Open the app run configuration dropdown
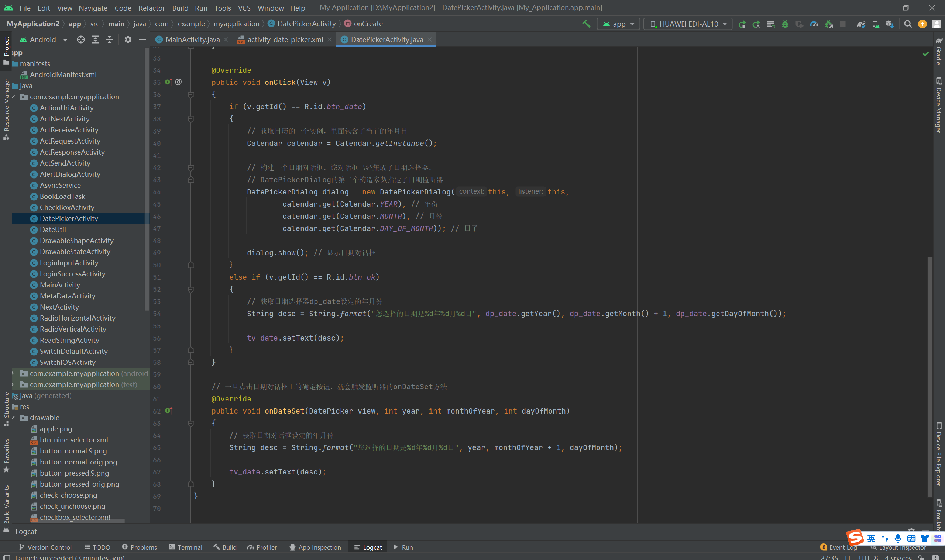 [x=618, y=24]
